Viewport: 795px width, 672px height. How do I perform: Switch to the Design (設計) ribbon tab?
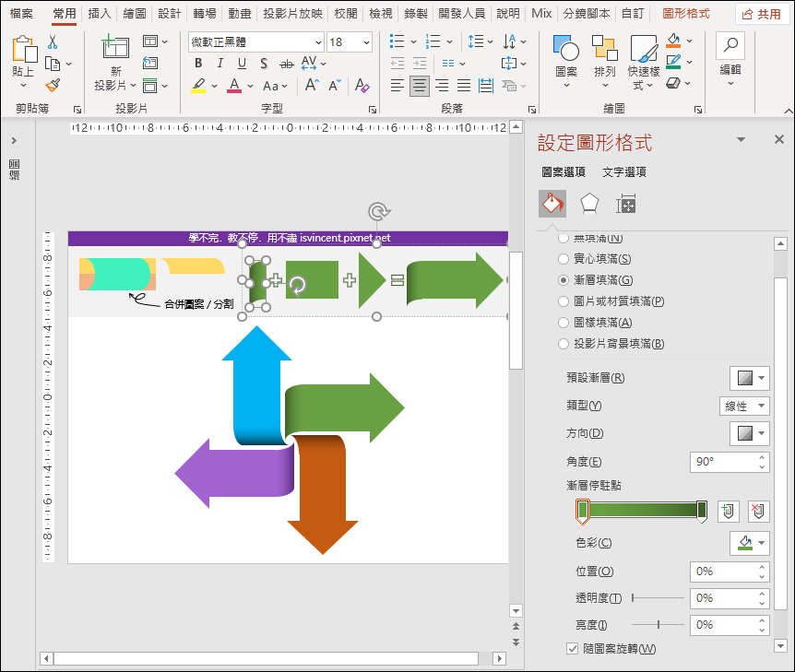tap(170, 14)
